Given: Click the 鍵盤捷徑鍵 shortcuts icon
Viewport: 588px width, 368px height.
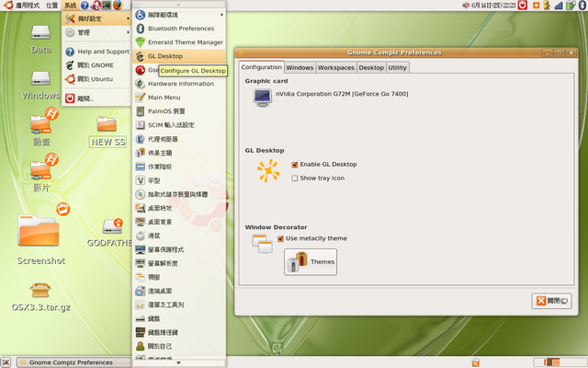Looking at the screenshot, I should pos(141,332).
